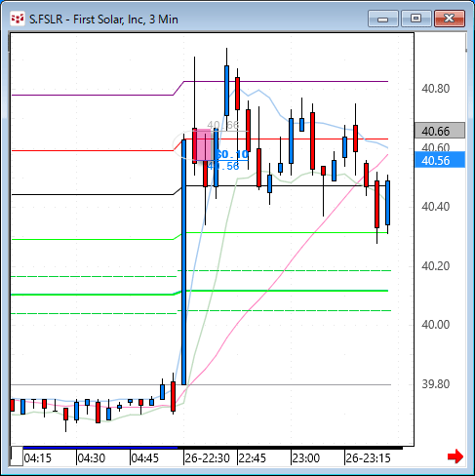475x476 pixels.
Task: Minimize the S.FSLR chart window
Action: coord(383,19)
